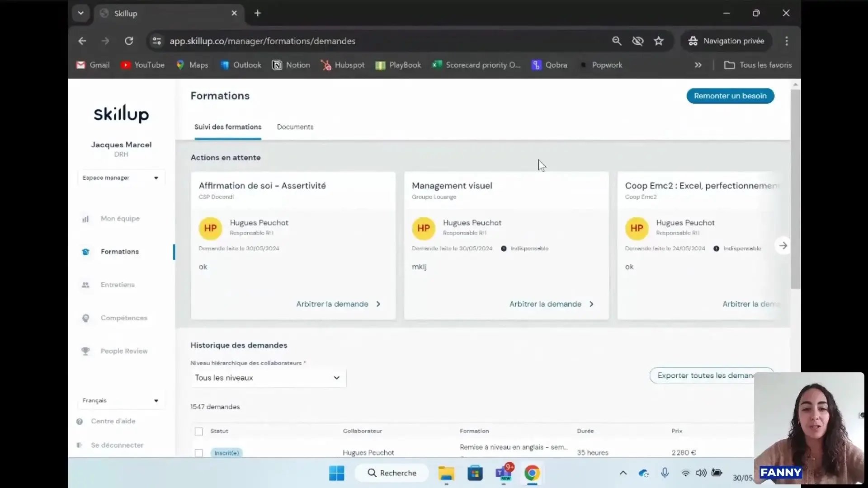
Task: Click HP avatar on Affirmation de soi card
Action: [210, 228]
